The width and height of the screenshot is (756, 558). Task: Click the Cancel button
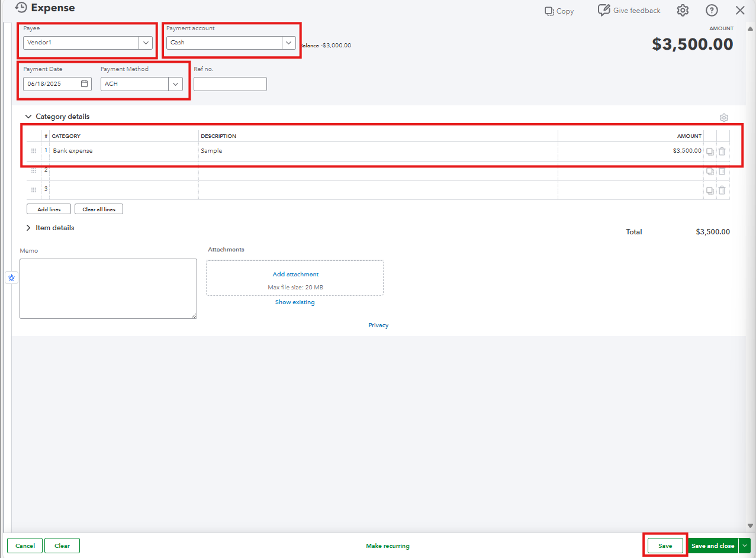point(25,546)
